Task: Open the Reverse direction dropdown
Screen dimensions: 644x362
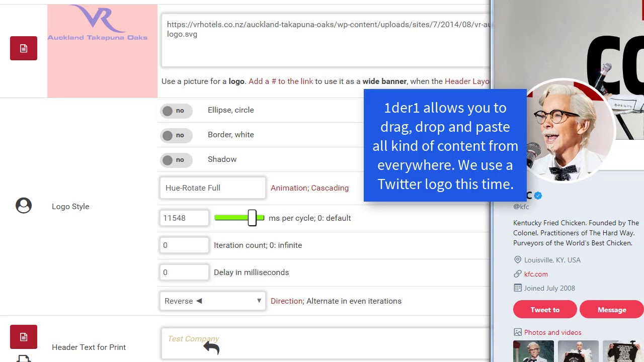Action: (x=212, y=301)
